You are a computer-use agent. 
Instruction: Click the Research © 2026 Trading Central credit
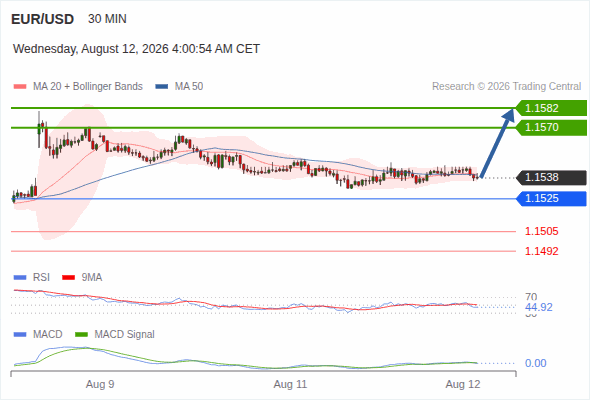tap(506, 87)
